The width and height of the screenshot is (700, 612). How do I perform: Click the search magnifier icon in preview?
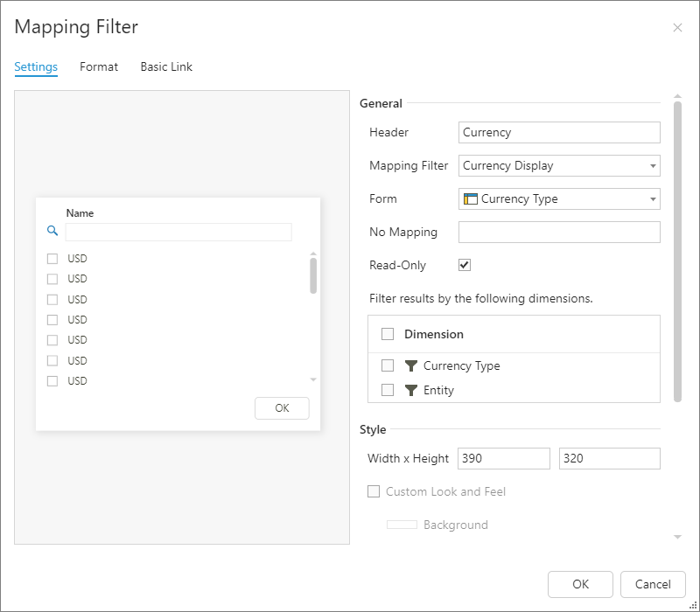(x=52, y=232)
